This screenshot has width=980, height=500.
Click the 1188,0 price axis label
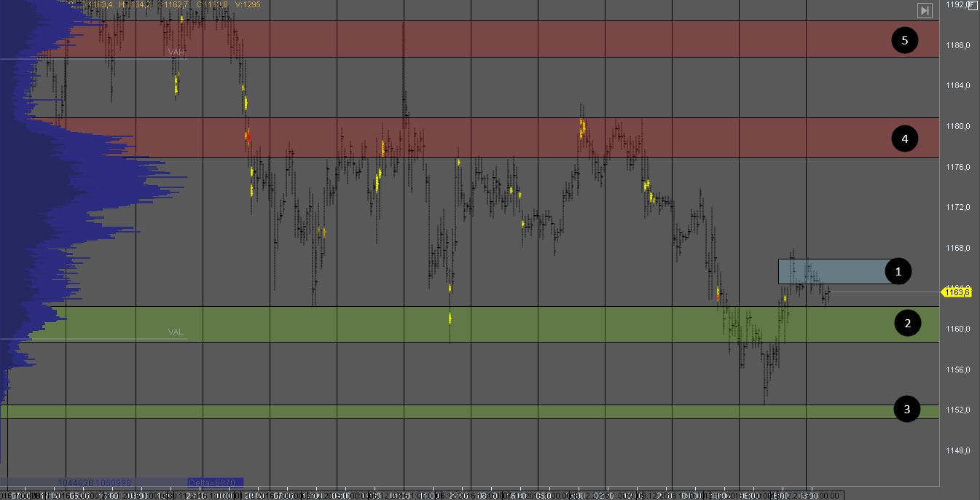957,46
